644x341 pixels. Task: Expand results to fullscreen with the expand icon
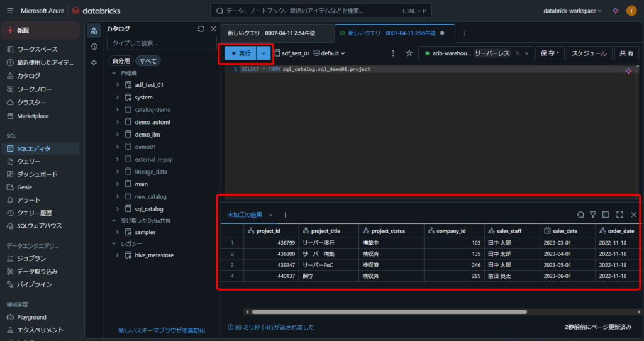point(619,215)
